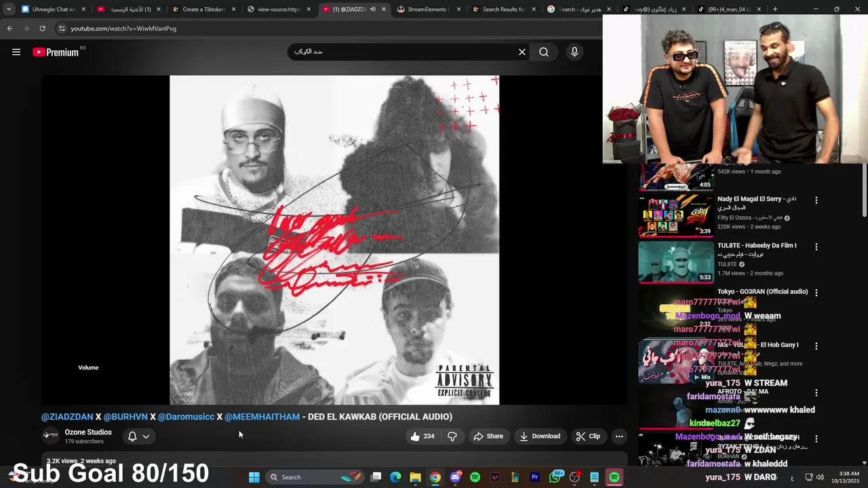Reload the YouTube page
This screenshot has height=488, width=868.
[x=42, y=28]
